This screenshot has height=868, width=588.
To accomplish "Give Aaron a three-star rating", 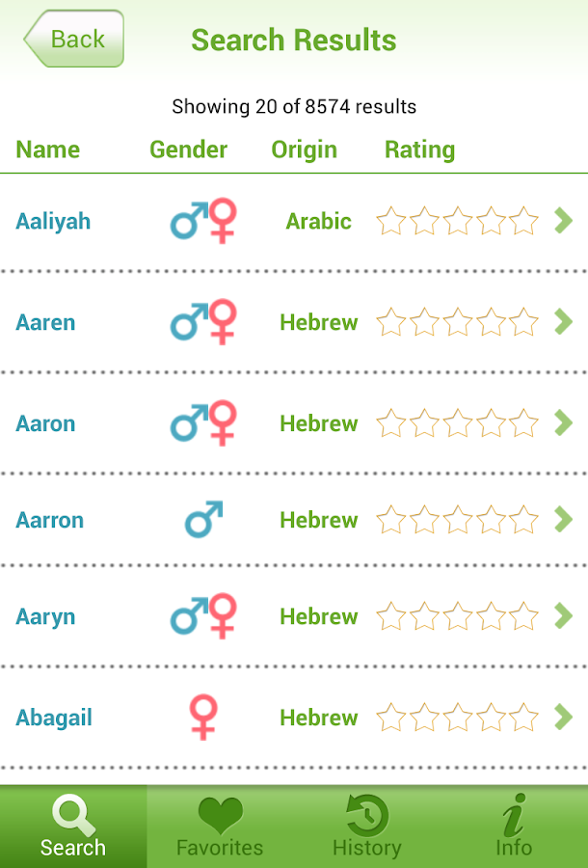I will [x=458, y=422].
